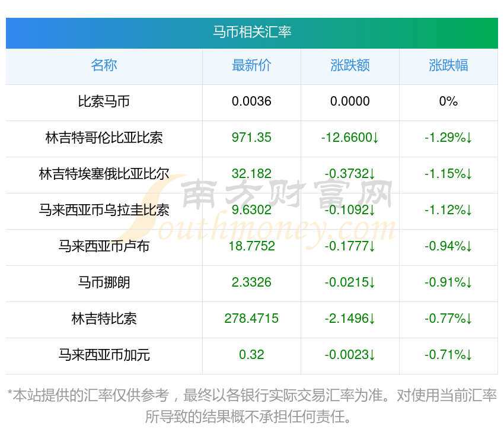
Task: Open the 林吉特比索 row name
Action: click(104, 319)
